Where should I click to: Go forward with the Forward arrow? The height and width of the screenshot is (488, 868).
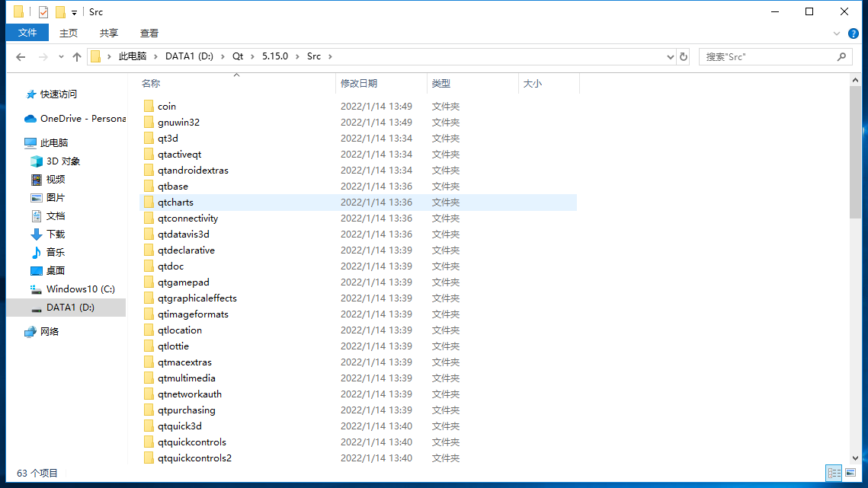point(43,56)
